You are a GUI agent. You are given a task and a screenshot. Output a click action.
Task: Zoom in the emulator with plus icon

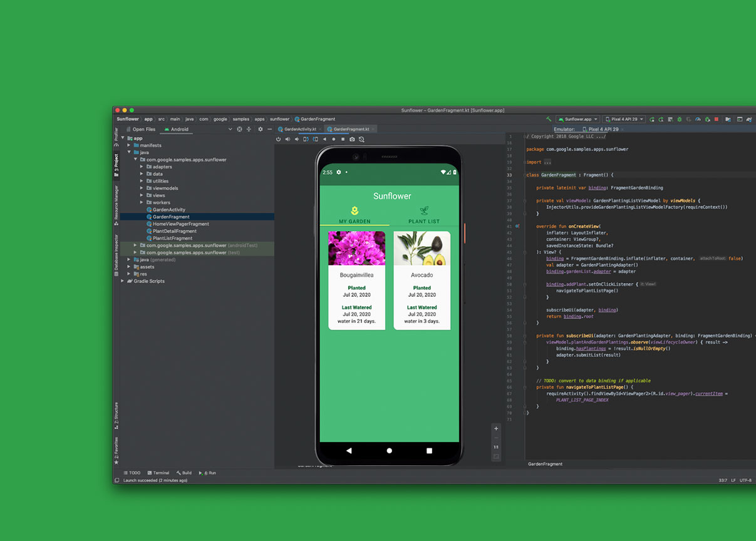[x=496, y=429]
